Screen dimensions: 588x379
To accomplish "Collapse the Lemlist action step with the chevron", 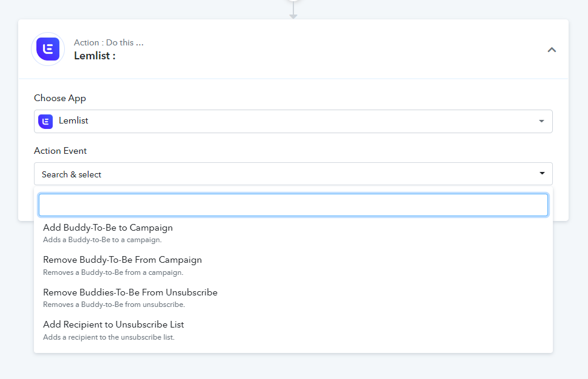I will [x=552, y=50].
